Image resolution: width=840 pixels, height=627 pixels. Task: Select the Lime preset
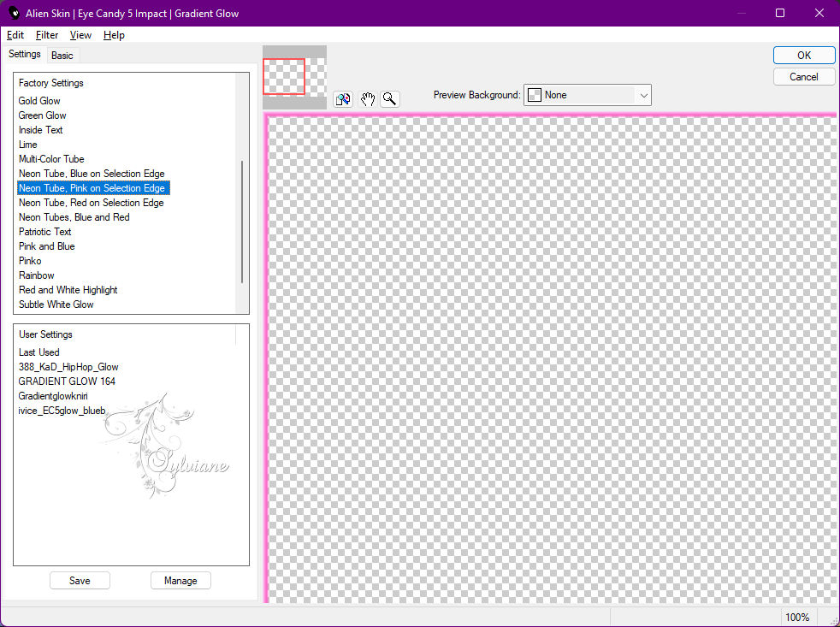click(28, 145)
